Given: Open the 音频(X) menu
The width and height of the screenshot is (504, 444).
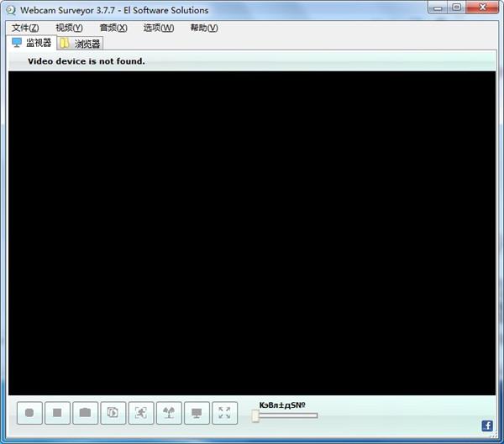Looking at the screenshot, I should coord(113,28).
